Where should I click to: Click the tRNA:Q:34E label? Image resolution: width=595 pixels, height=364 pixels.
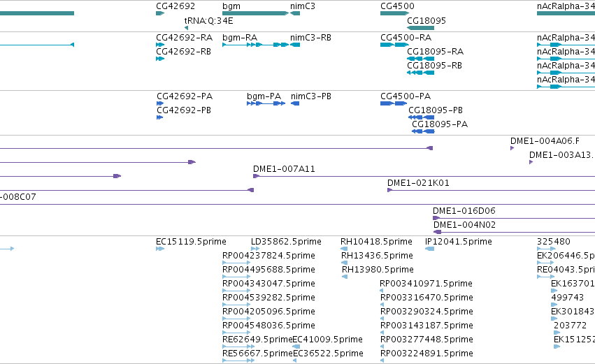(209, 21)
